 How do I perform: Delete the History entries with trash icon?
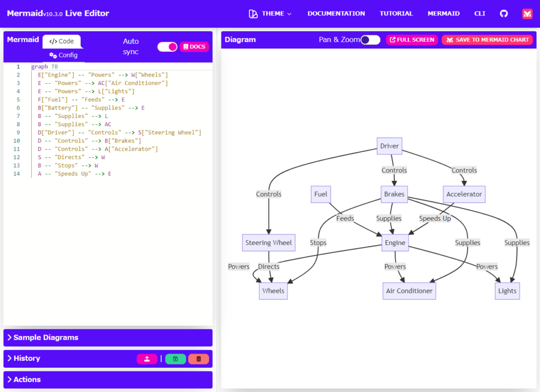coord(199,359)
